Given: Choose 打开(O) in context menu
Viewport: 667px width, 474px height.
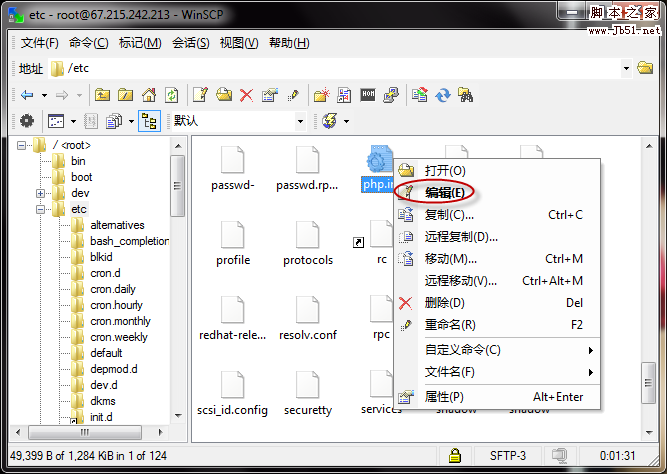Looking at the screenshot, I should (497, 171).
